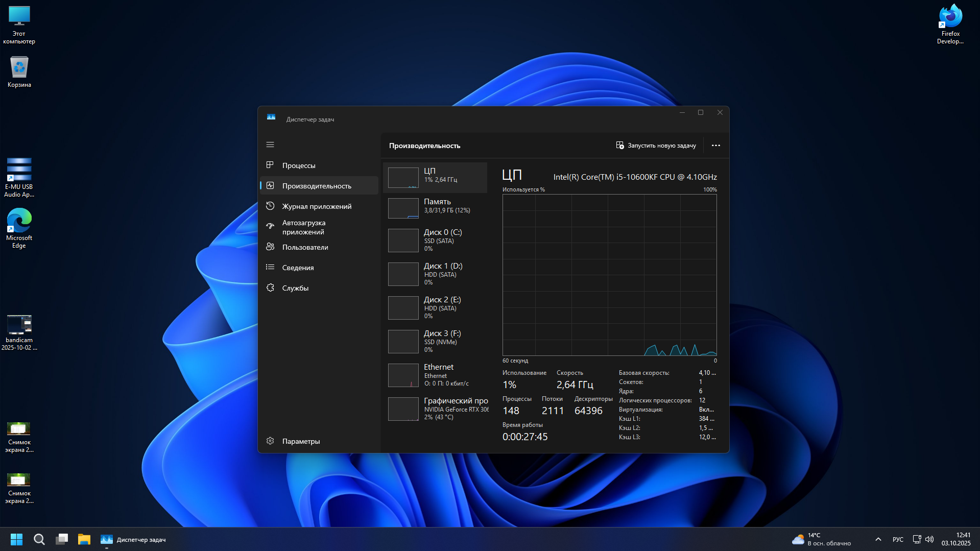Open the Автозагрузка приложений page
This screenshot has width=980, height=551.
pos(319,227)
